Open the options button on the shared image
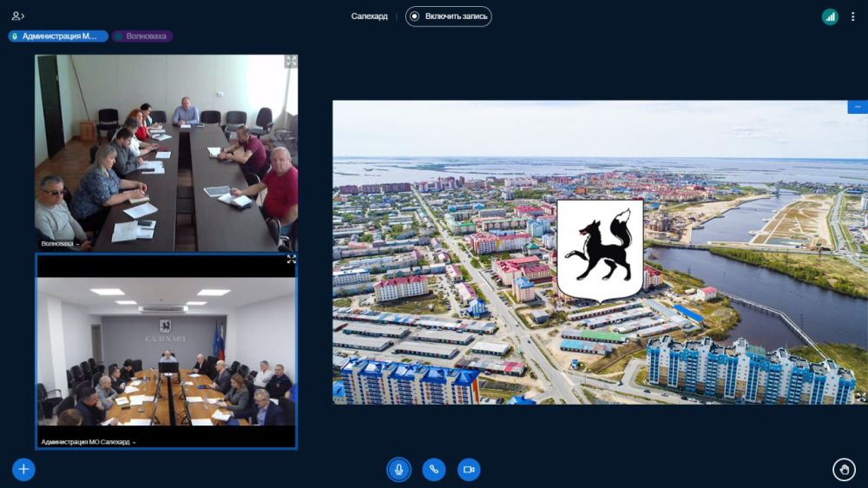 click(858, 107)
